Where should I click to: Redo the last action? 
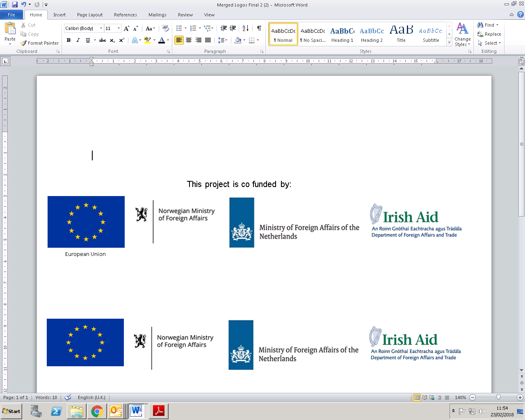(x=37, y=5)
